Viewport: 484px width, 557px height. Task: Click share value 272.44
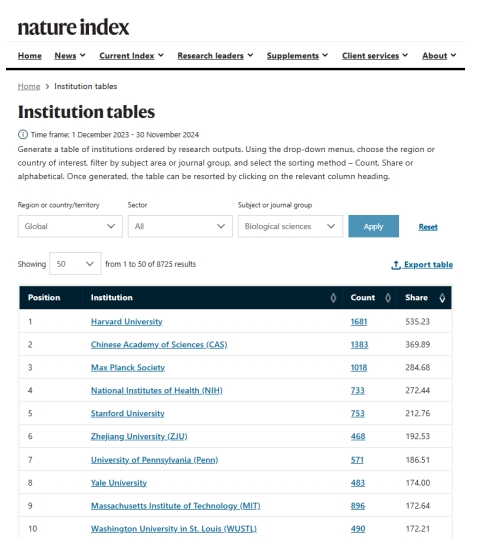(x=418, y=391)
